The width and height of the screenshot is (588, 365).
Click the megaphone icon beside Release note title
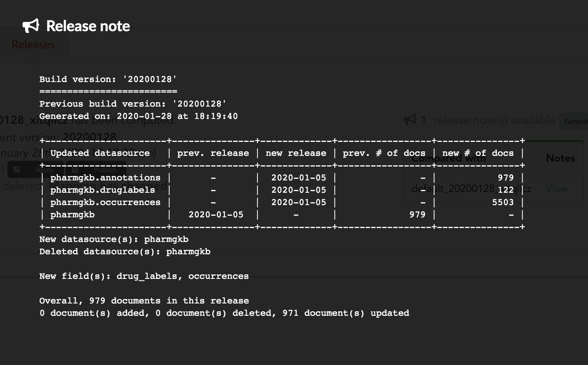coord(31,26)
